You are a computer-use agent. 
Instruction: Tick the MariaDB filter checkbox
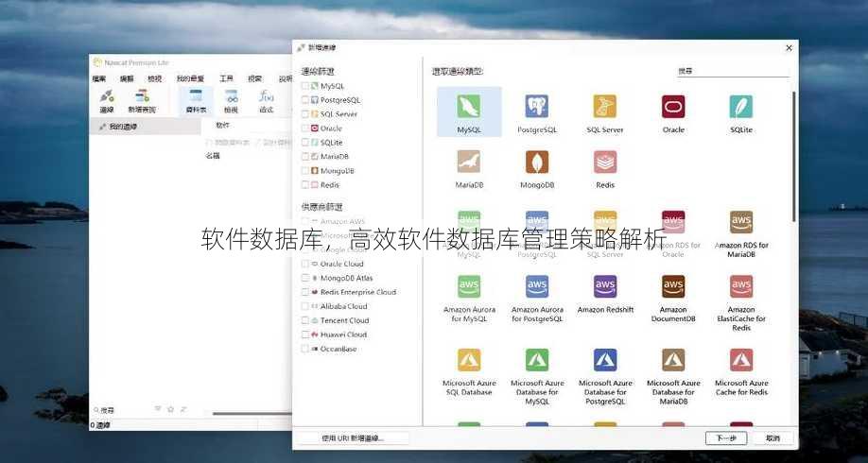305,157
